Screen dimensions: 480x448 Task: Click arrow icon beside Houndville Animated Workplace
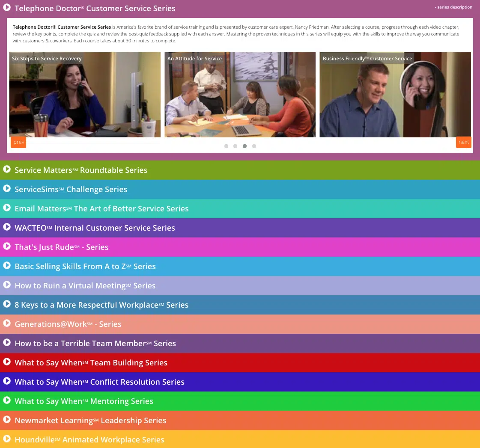[x=7, y=439]
